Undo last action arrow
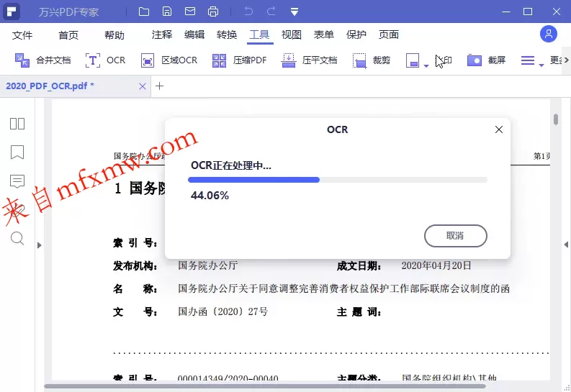 tap(248, 12)
